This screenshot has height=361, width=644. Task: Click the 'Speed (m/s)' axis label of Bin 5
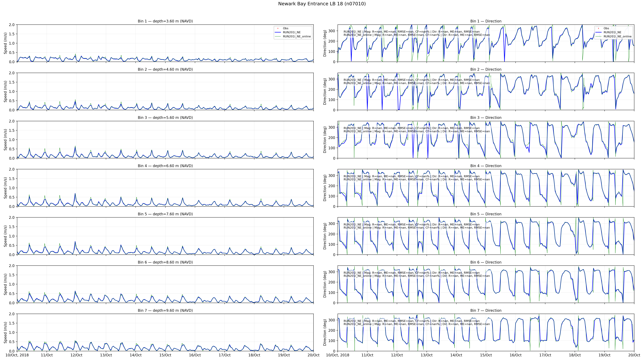coord(6,236)
